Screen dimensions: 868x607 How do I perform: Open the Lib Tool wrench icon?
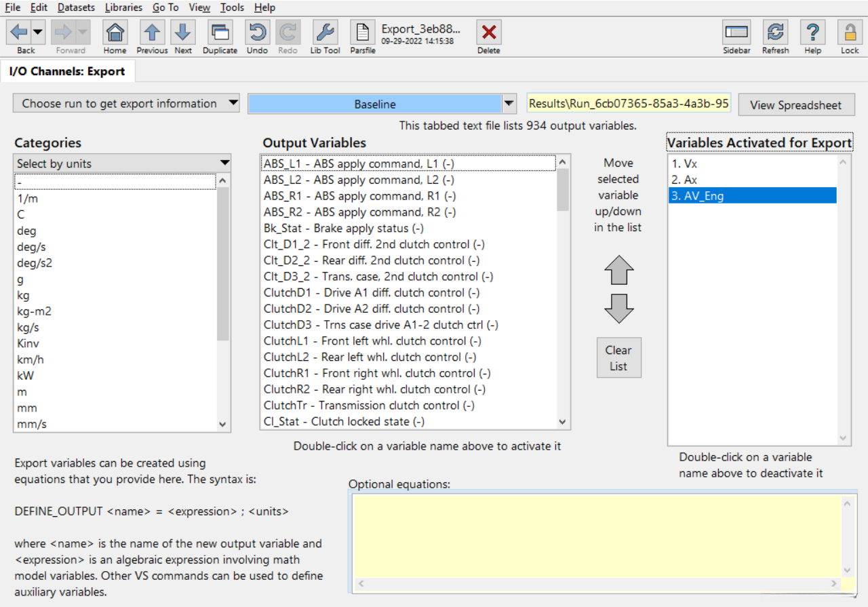click(x=325, y=33)
